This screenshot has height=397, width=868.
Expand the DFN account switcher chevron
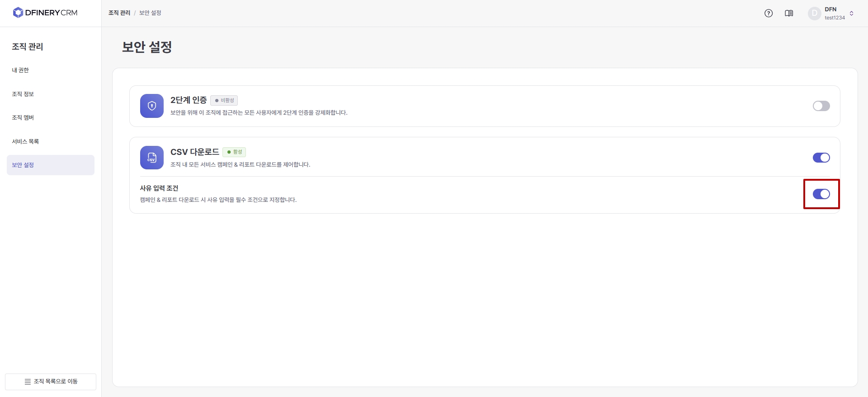[851, 13]
